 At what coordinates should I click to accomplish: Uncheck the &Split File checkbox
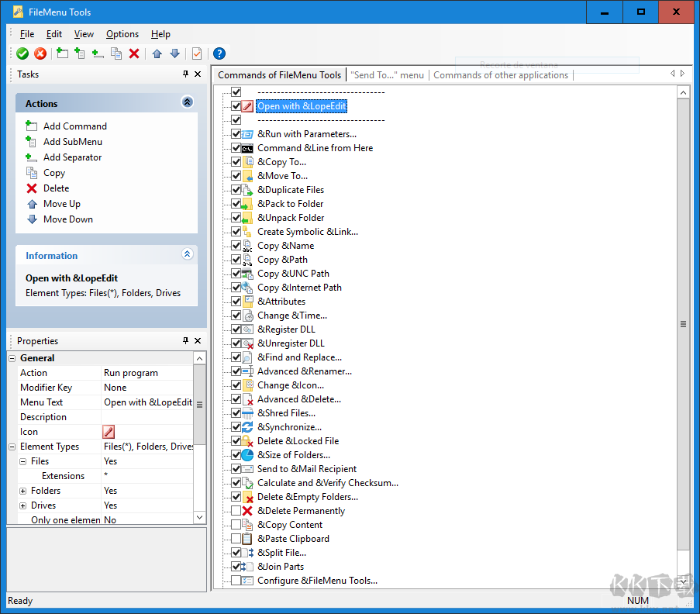(236, 553)
